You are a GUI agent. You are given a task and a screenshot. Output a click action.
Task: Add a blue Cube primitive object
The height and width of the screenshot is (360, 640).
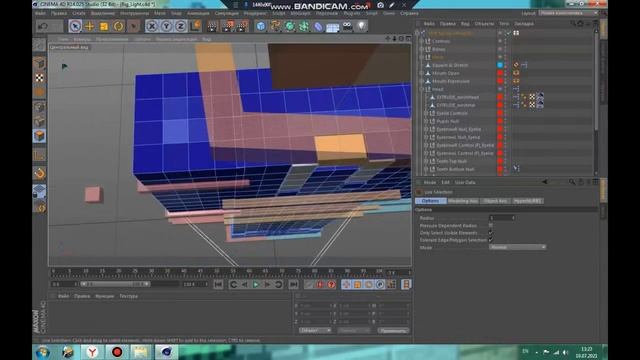coord(261,27)
